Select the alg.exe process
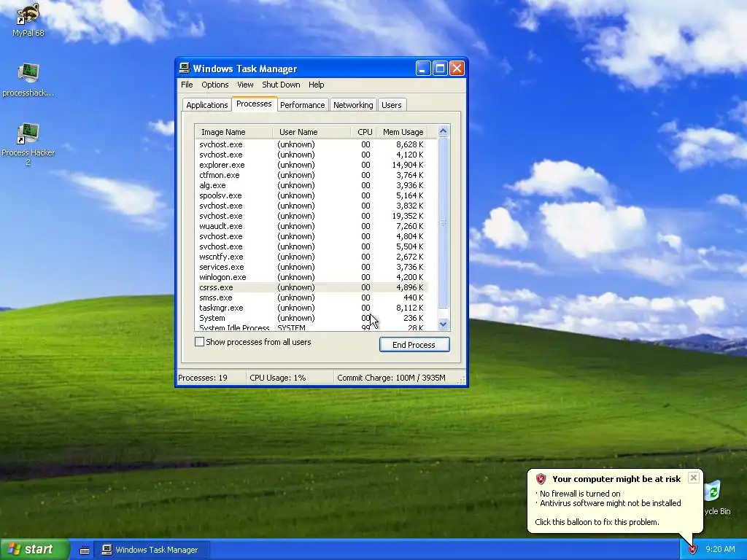The width and height of the screenshot is (747, 560). (x=311, y=185)
